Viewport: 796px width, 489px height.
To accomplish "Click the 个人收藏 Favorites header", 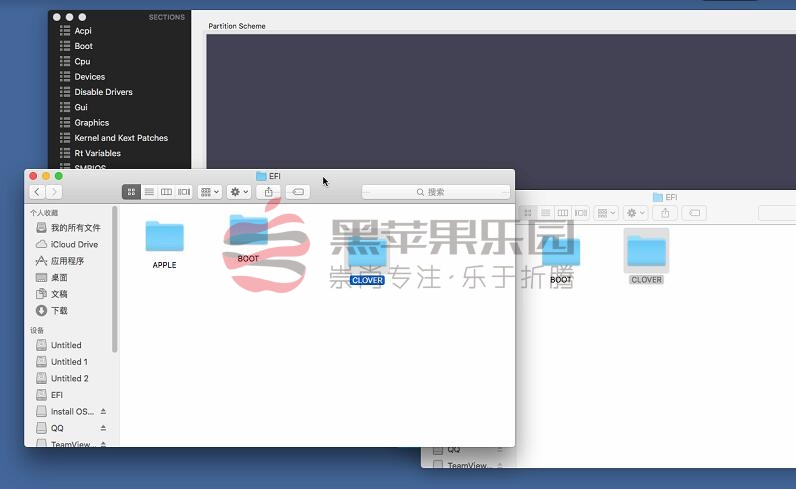I will pyautogui.click(x=44, y=213).
